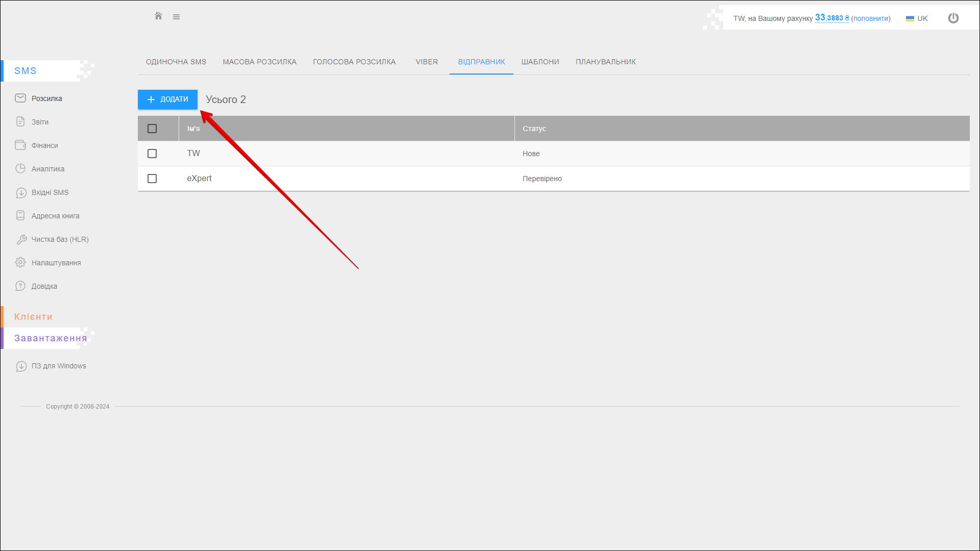980x551 pixels.
Task: Open Звіти reports icon
Action: click(20, 121)
